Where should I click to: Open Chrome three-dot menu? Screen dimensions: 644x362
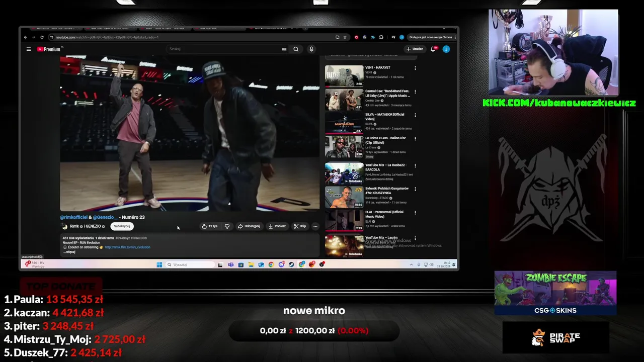tap(455, 37)
